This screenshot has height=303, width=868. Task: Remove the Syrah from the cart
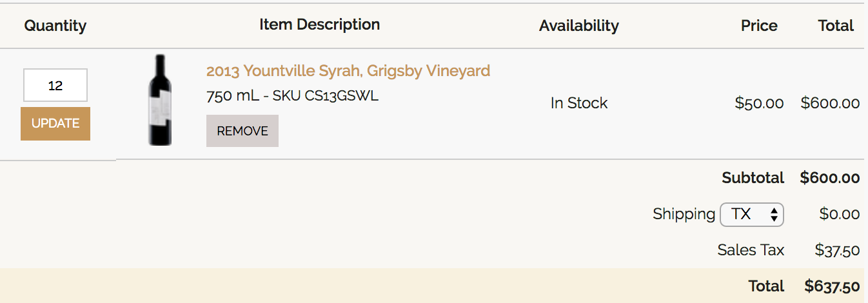coord(242,131)
